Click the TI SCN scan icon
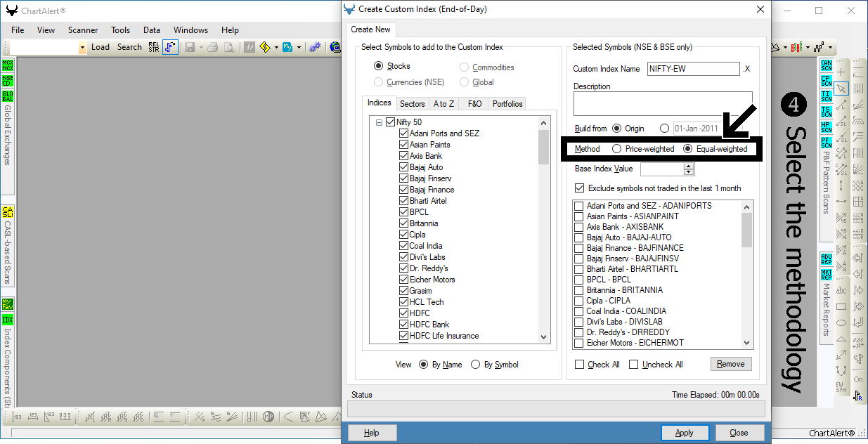Screen dimensions: 868x444 click(826, 96)
